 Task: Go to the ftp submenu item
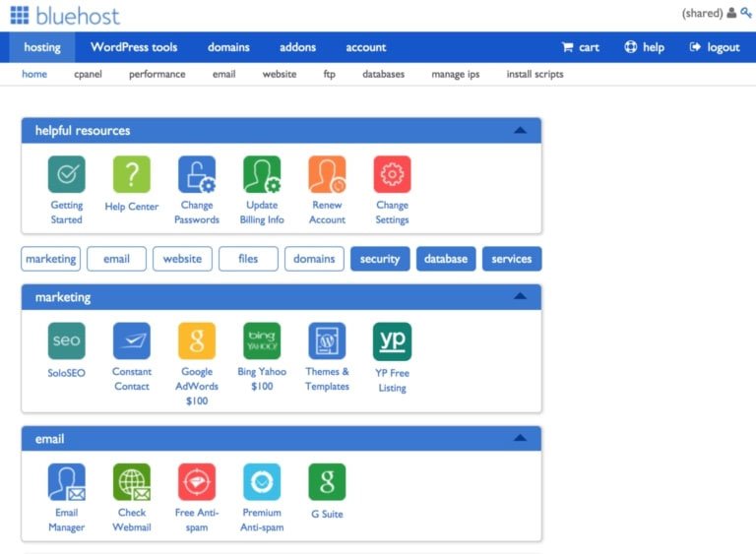[330, 74]
